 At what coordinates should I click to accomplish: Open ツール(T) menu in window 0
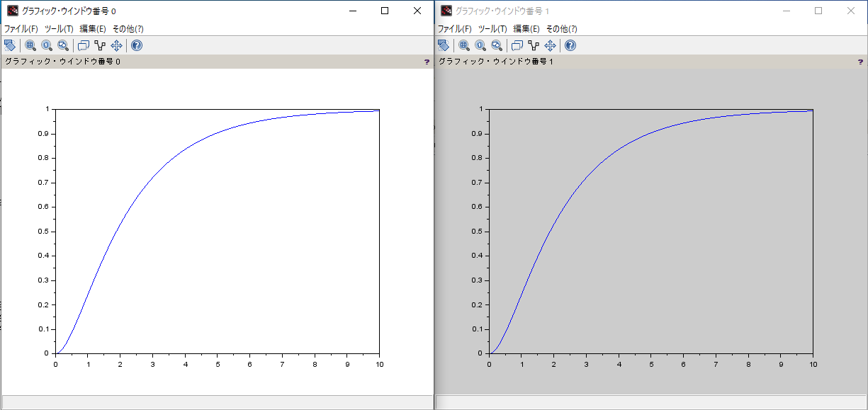tap(59, 29)
